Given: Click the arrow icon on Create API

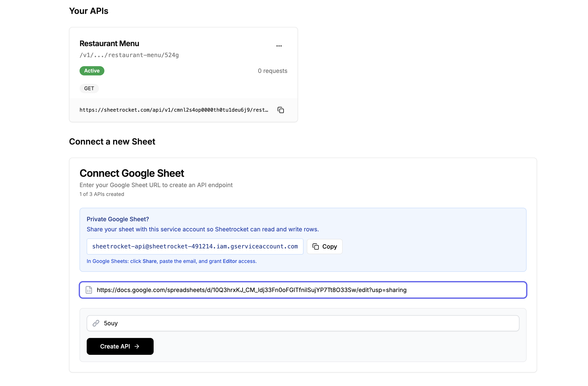Looking at the screenshot, I should coord(137,346).
